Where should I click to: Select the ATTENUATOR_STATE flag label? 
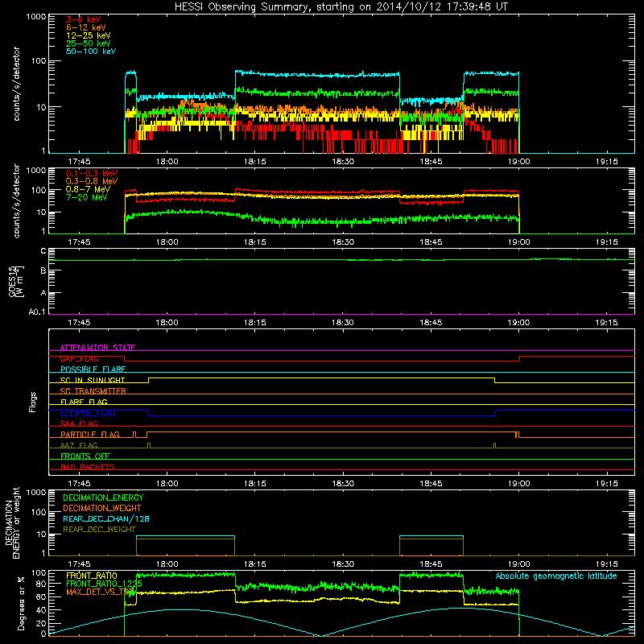click(97, 348)
